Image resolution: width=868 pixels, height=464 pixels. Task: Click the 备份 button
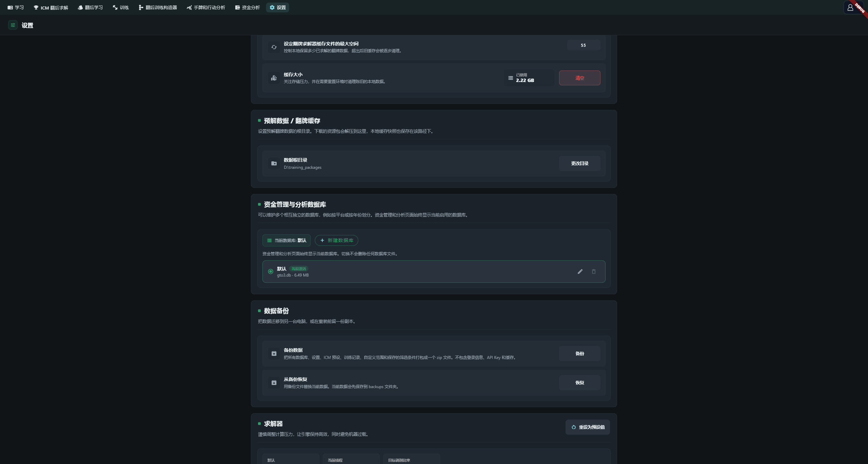tap(579, 354)
